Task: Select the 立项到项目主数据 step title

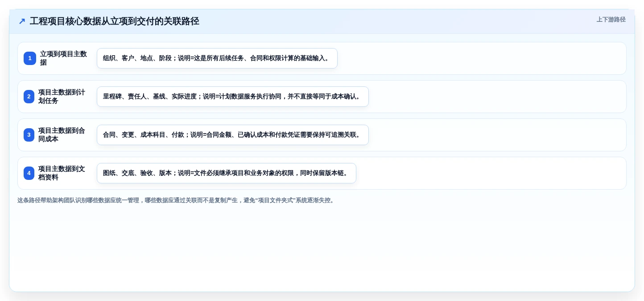Action: click(64, 58)
